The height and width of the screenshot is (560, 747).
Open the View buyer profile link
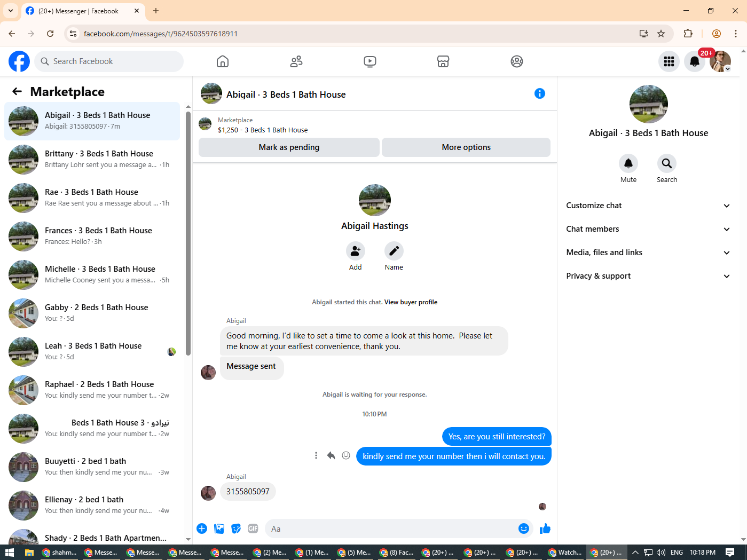pos(411,302)
